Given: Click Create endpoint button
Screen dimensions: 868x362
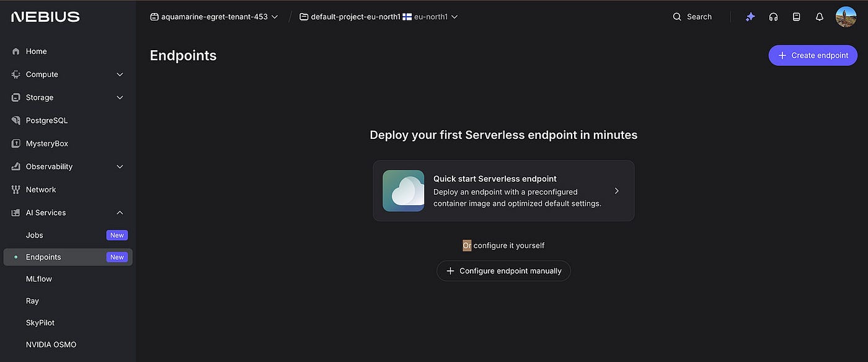Looking at the screenshot, I should click(x=813, y=55).
